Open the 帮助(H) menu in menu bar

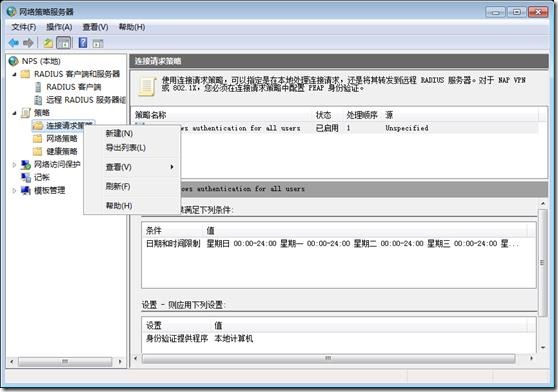point(132,27)
